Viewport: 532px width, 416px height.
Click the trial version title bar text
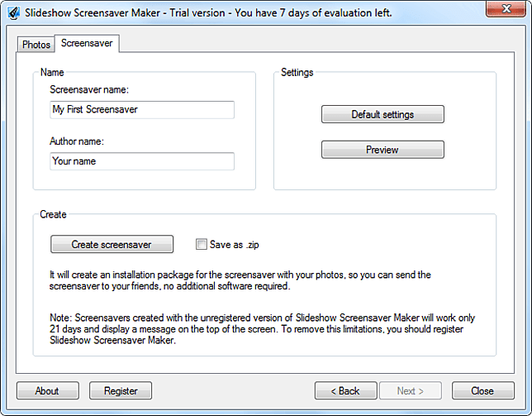(x=208, y=13)
